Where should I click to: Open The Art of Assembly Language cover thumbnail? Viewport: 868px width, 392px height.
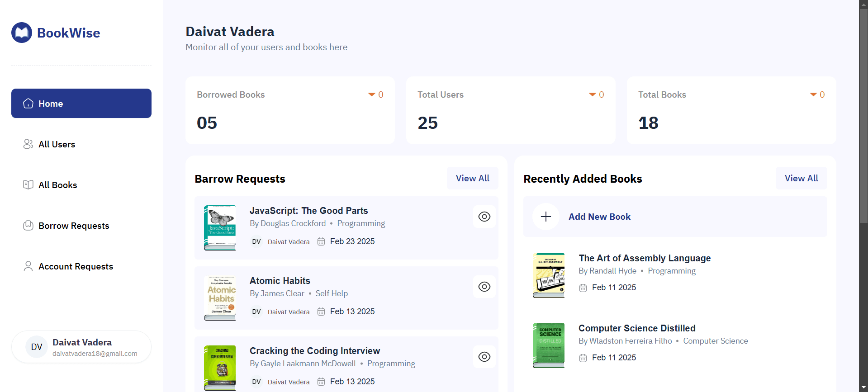[x=549, y=275]
